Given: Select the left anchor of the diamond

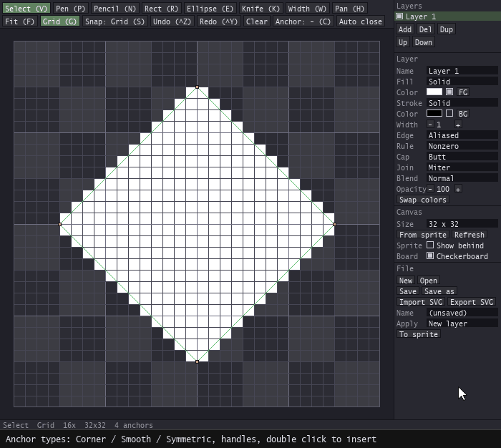Looking at the screenshot, I should (x=59, y=224).
